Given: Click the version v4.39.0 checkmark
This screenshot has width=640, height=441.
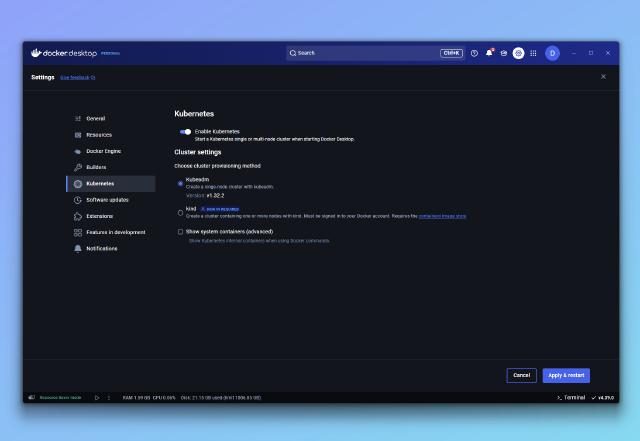Looking at the screenshot, I should coord(602,398).
